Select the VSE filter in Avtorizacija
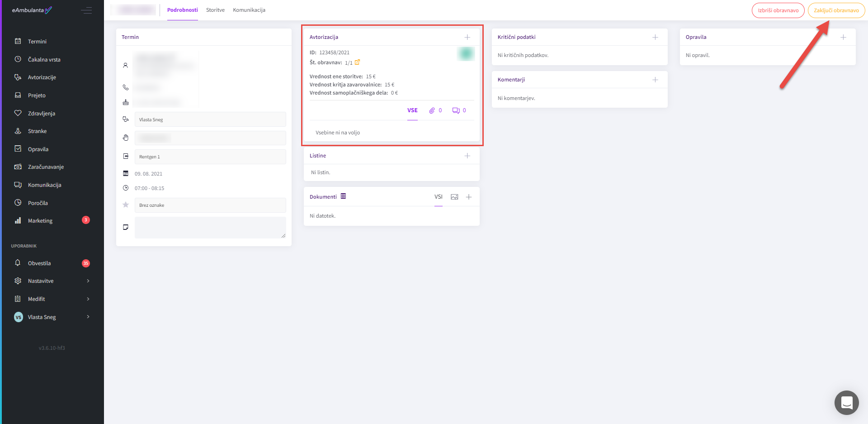 412,110
